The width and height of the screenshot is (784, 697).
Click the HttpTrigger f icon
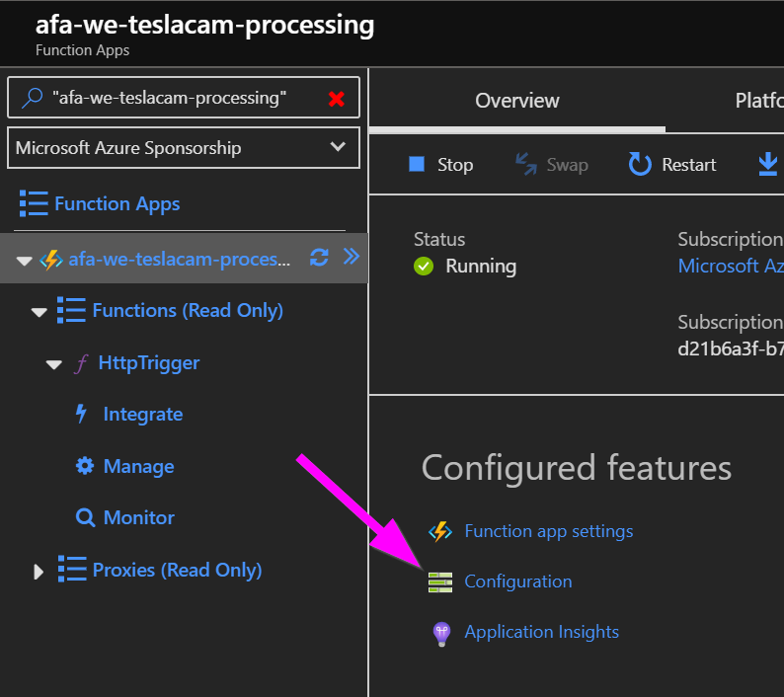pos(81,363)
